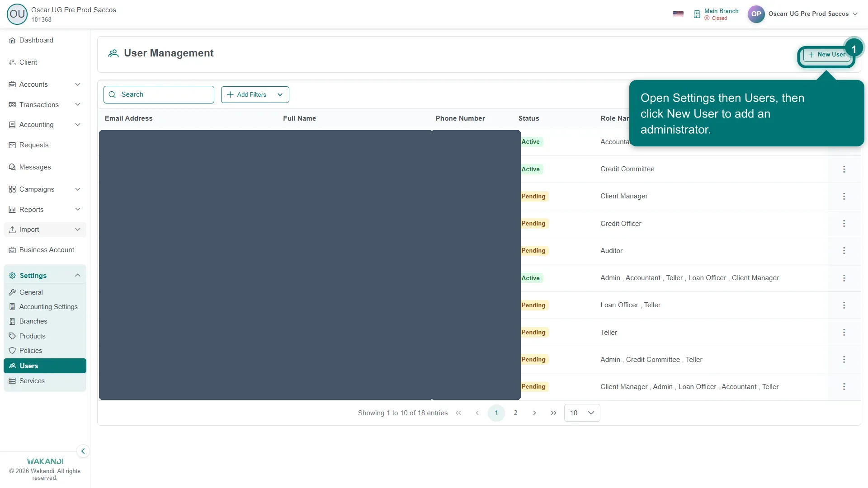Go to page 2 of users
Image resolution: width=868 pixels, height=488 pixels.
515,413
